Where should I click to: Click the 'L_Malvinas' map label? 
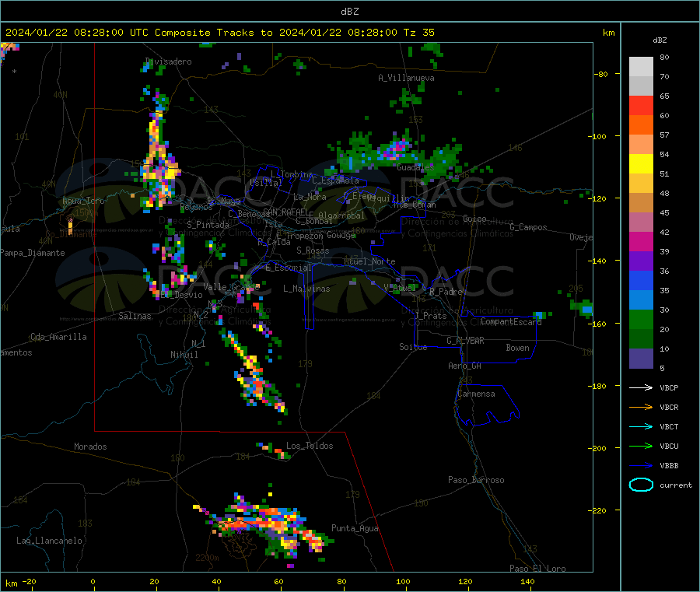click(306, 289)
